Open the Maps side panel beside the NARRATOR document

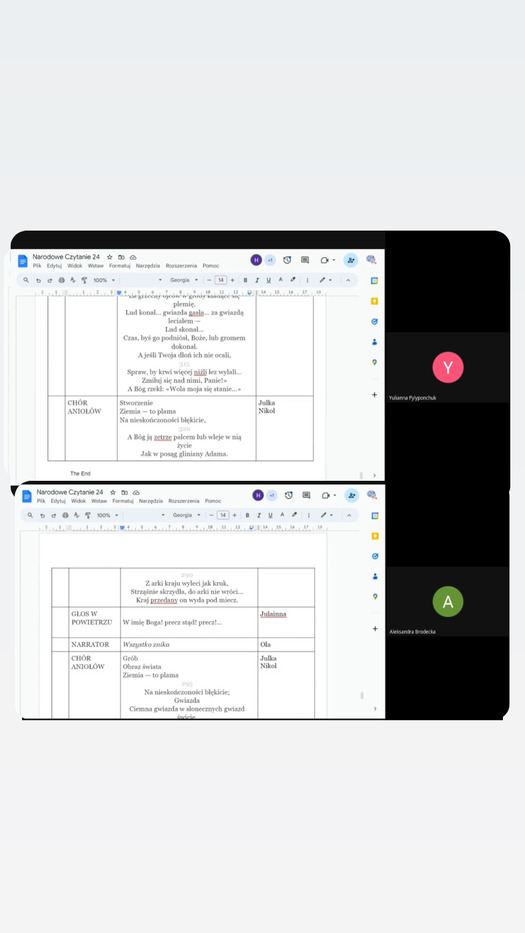(375, 596)
